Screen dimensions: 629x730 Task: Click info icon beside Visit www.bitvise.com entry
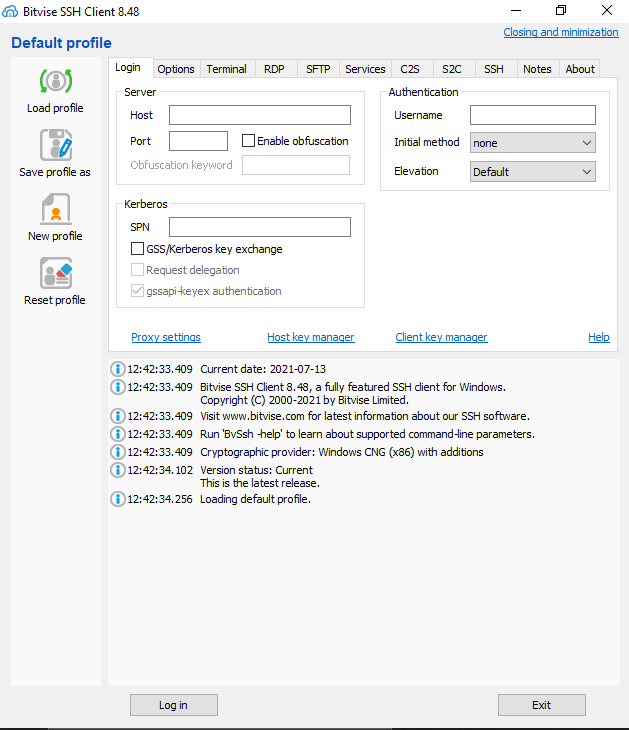[x=117, y=416]
